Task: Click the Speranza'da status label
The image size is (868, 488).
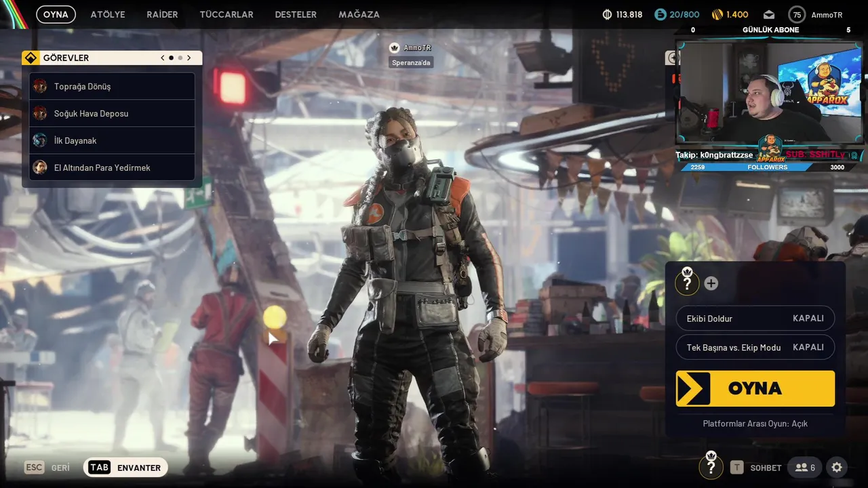Action: click(411, 62)
